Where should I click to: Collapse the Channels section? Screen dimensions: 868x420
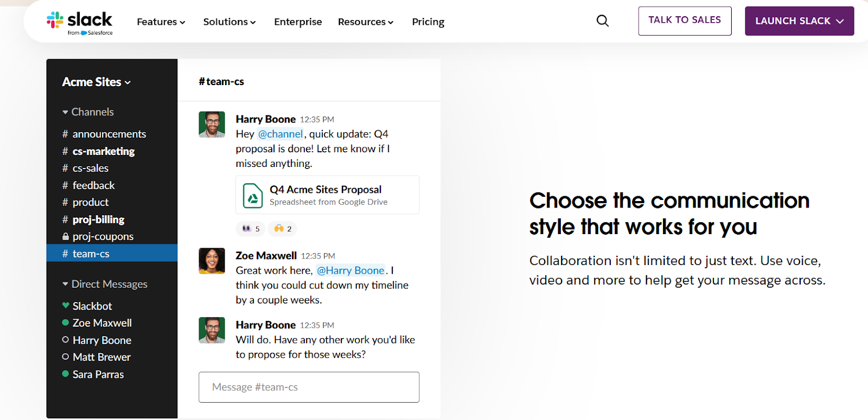tap(88, 112)
